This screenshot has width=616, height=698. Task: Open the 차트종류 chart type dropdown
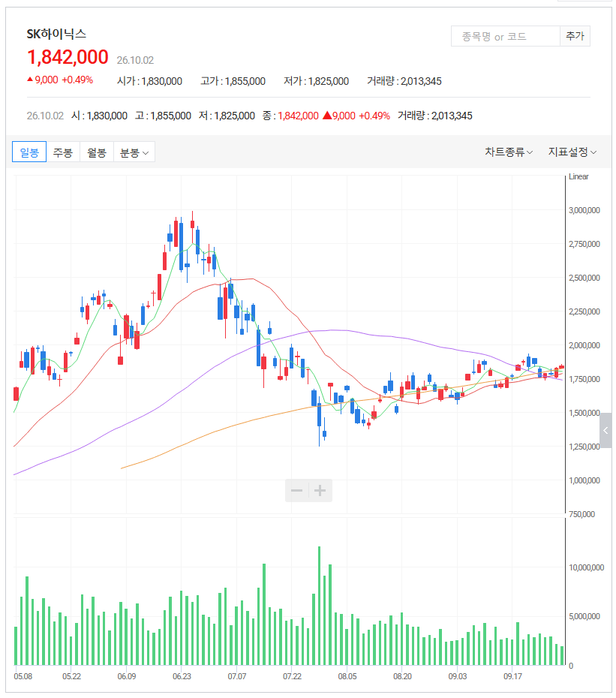click(508, 152)
